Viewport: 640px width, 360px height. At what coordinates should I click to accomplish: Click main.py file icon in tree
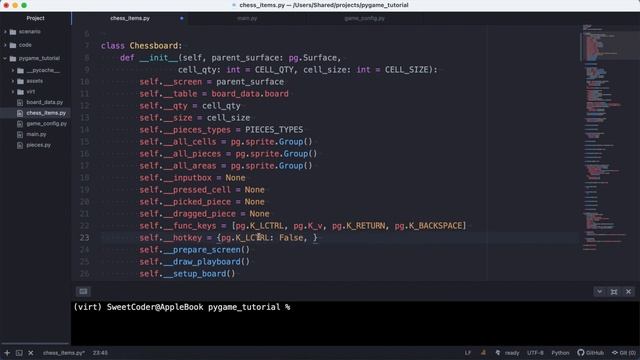tap(20, 134)
